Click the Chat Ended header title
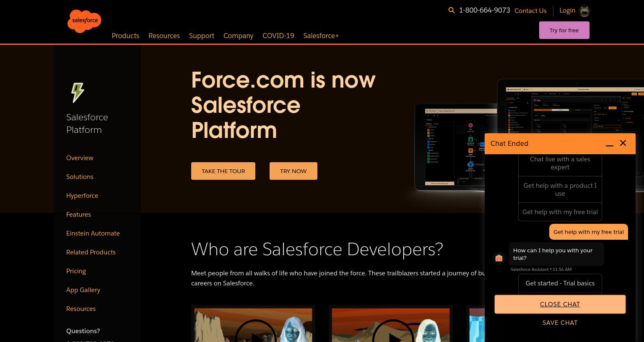Image resolution: width=644 pixels, height=342 pixels. click(509, 143)
